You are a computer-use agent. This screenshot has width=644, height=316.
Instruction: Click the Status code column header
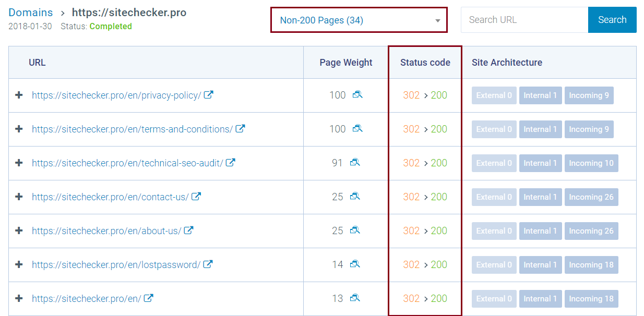(x=425, y=63)
